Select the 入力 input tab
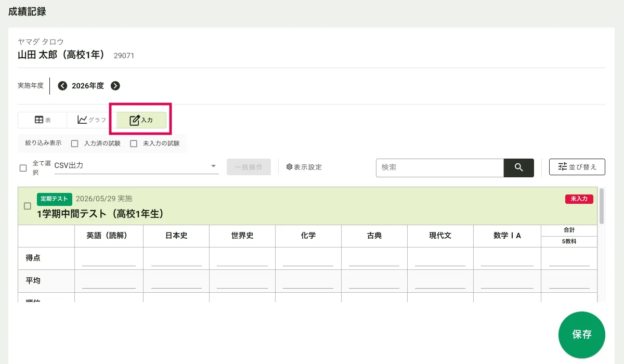 tap(141, 120)
